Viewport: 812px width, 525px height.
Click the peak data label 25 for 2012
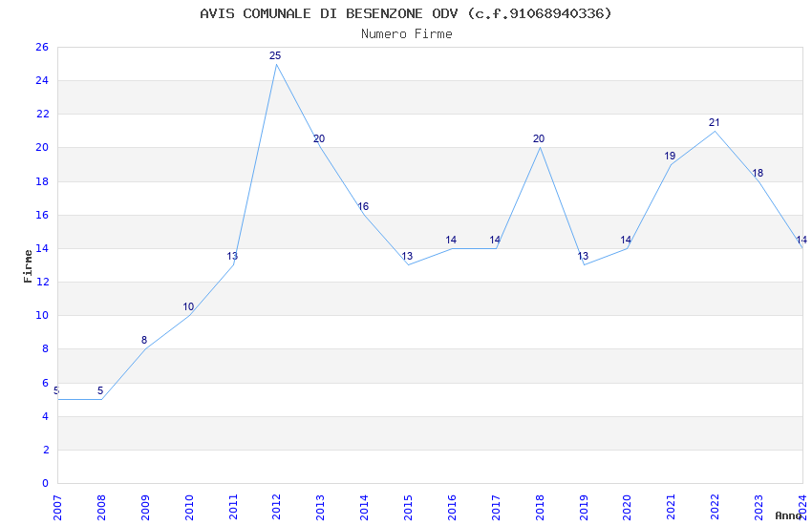(275, 56)
